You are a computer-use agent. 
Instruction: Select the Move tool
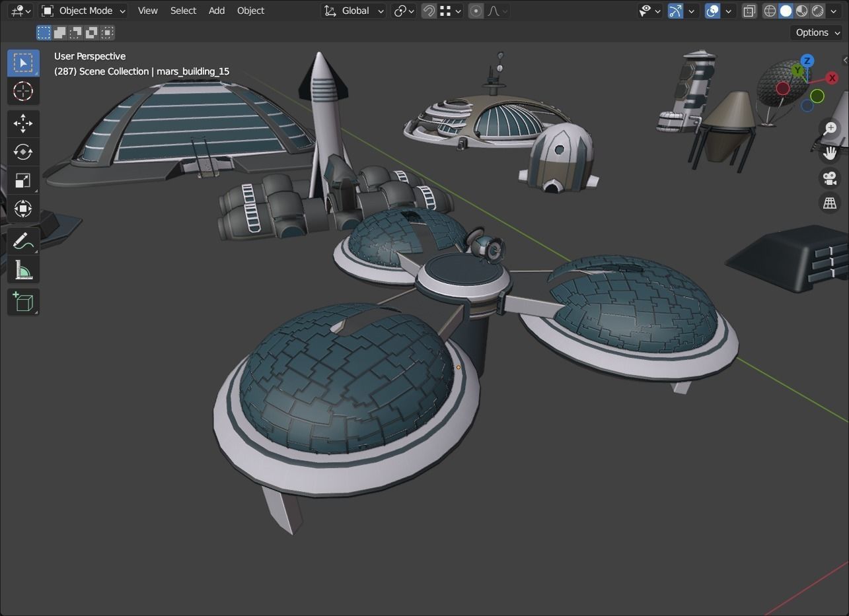[22, 123]
